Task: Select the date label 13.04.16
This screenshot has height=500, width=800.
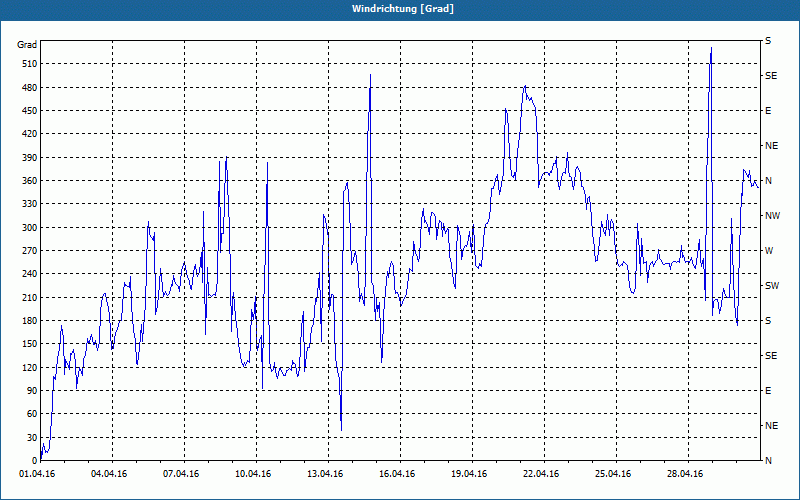Action: [325, 474]
